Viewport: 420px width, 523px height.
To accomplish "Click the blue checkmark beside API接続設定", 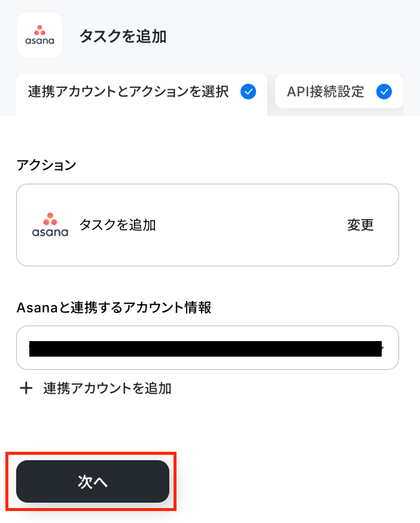I will (x=384, y=92).
